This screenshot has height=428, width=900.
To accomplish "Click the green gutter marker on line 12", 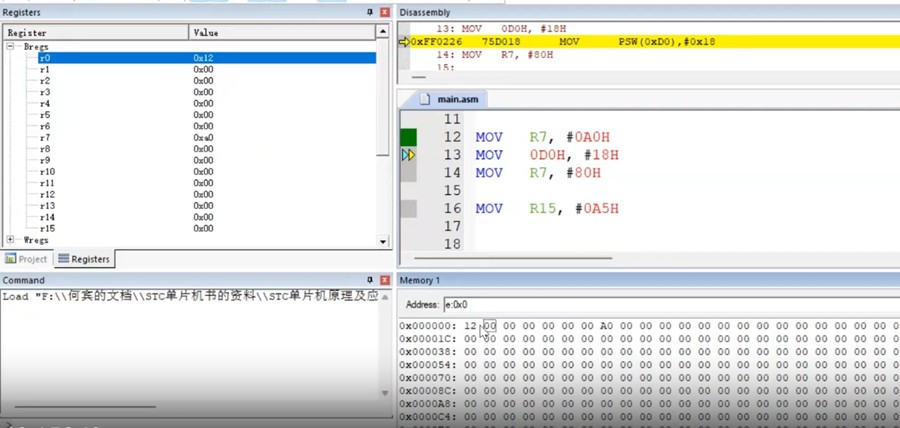I will (x=408, y=137).
